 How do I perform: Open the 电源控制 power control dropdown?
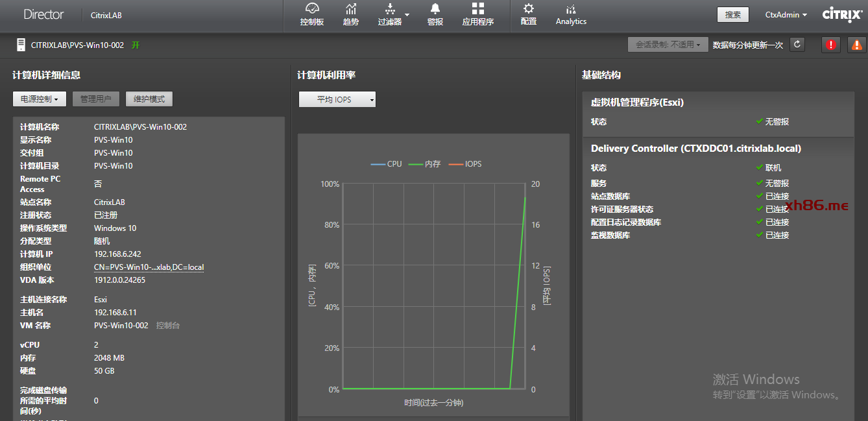(x=40, y=99)
